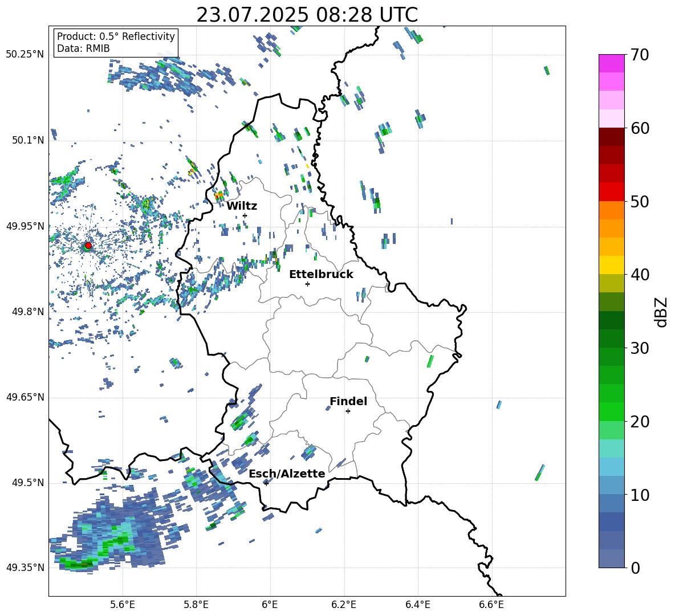Click the 5.8°E longitude label
This screenshot has width=675, height=616.
pyautogui.click(x=196, y=605)
